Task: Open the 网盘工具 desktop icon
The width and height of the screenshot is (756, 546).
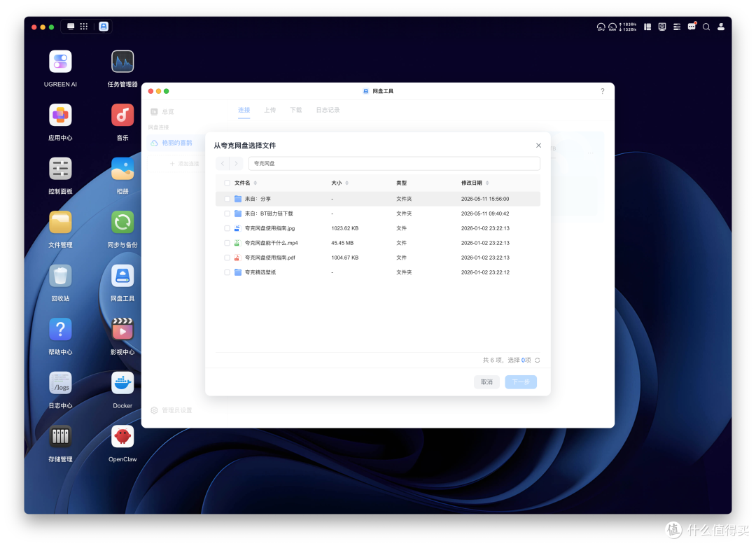Action: (122, 276)
